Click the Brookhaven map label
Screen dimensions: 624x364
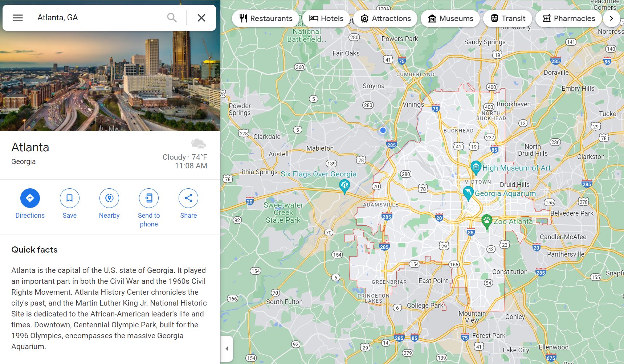tap(514, 104)
